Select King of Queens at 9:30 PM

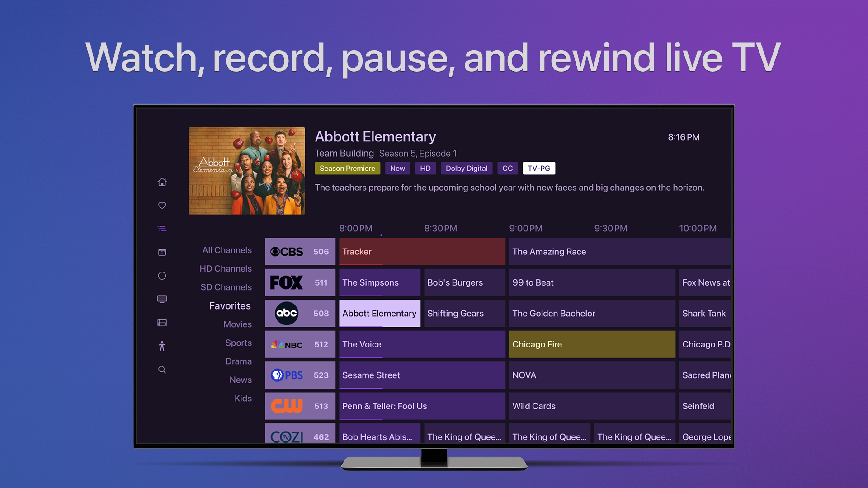click(x=635, y=434)
